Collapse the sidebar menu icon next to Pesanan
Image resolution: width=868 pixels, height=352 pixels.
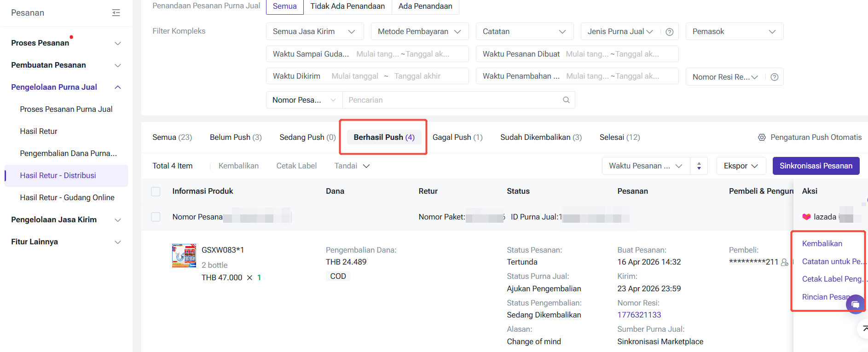click(x=116, y=13)
